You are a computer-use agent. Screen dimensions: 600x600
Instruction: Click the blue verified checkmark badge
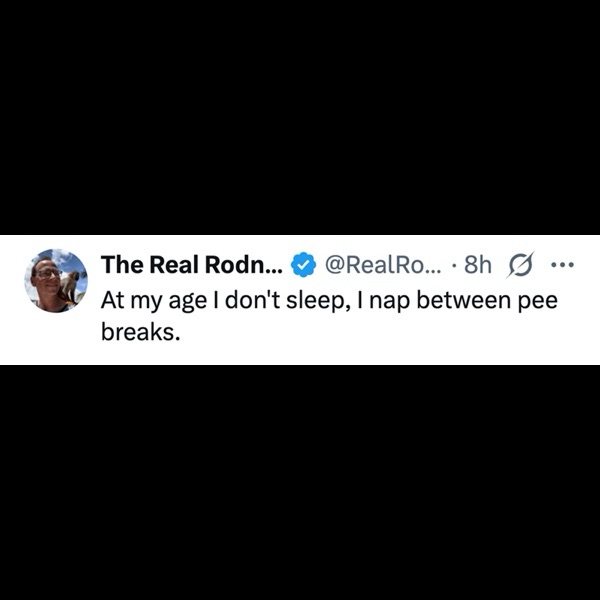303,265
